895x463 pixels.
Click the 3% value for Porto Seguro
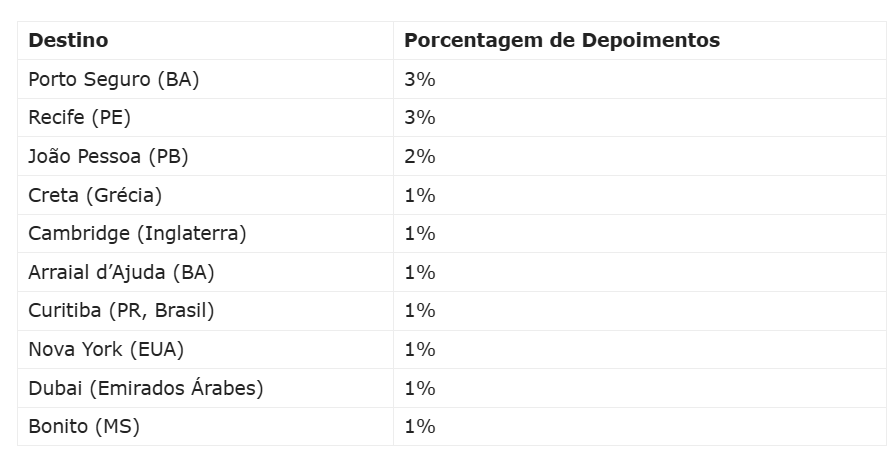click(x=420, y=80)
